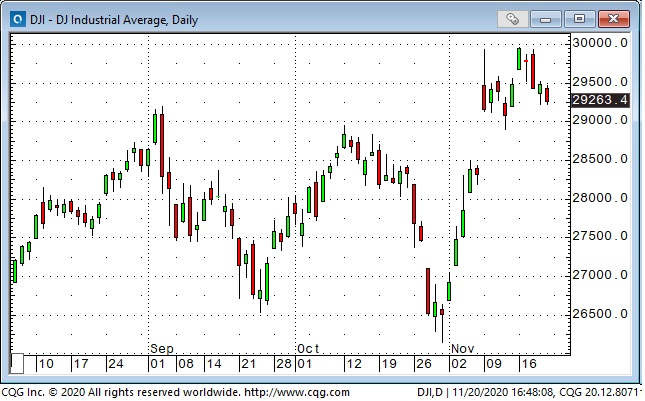
Task: Click date label 21 on time axis
Action: [x=248, y=364]
